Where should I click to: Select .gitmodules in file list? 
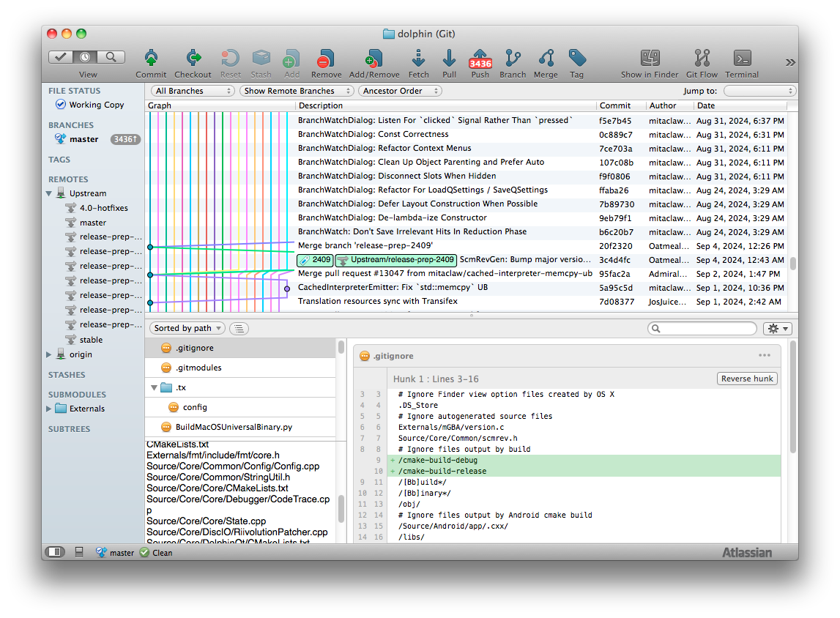(x=240, y=368)
